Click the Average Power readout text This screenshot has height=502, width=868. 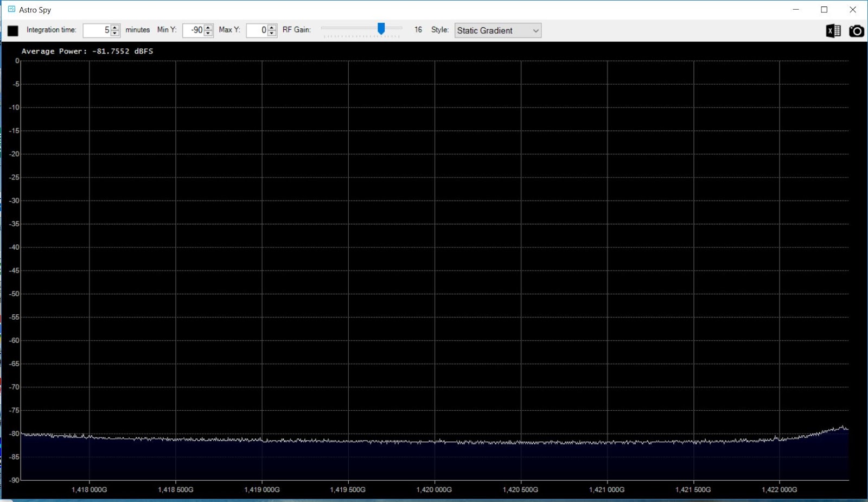[x=87, y=51]
